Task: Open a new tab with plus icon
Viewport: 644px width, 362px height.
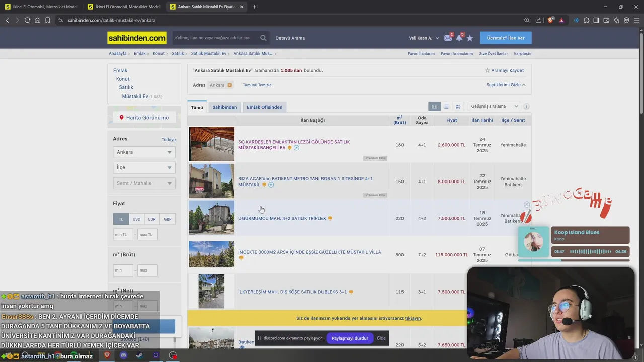Action: tap(254, 7)
